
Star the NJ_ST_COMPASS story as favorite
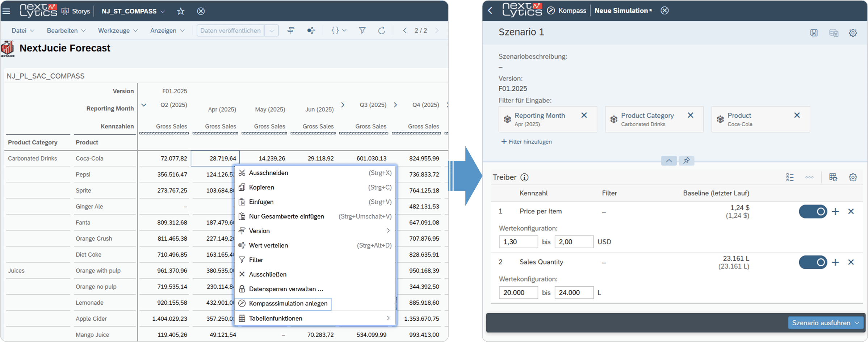180,11
